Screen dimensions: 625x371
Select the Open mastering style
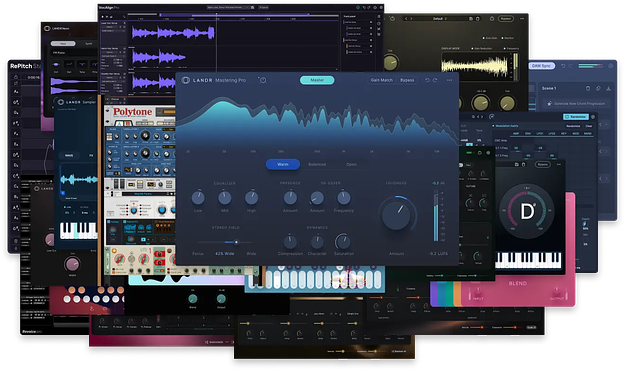click(x=351, y=164)
